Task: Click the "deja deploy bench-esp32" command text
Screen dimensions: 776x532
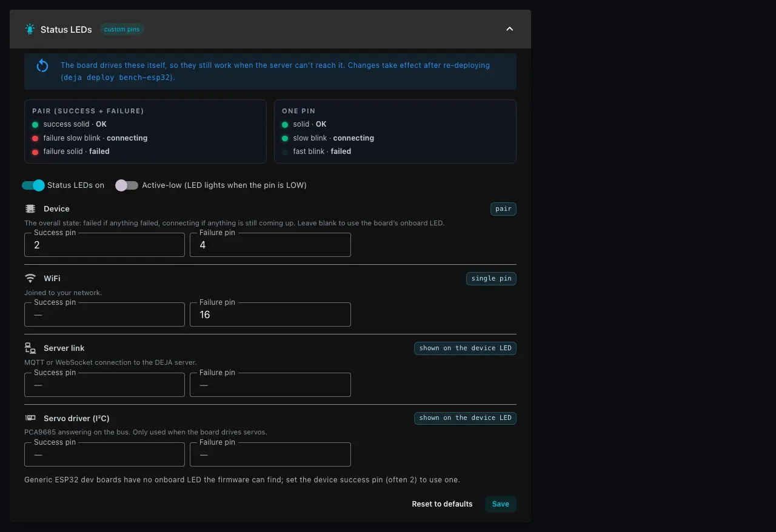Action: pos(118,78)
